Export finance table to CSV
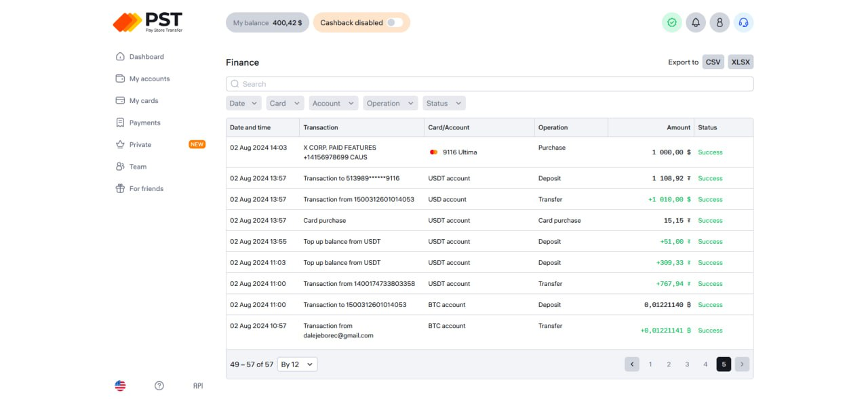The height and width of the screenshot is (399, 868). [713, 62]
